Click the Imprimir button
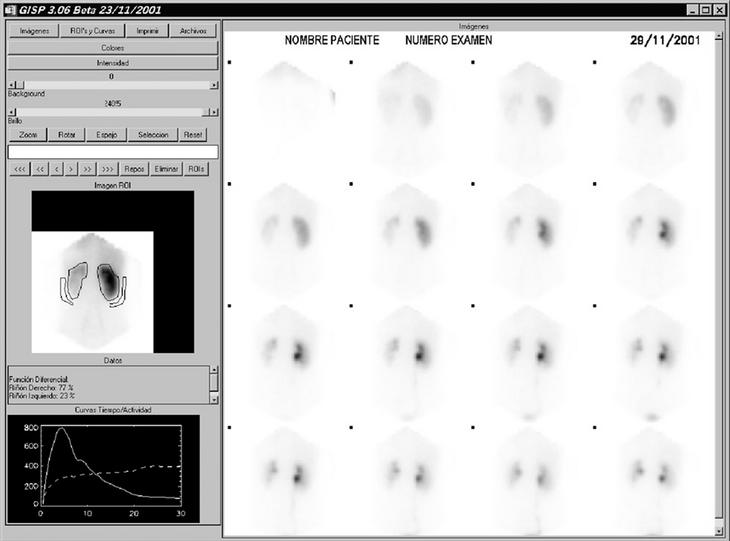Screen dimensions: 730x541 point(146,31)
